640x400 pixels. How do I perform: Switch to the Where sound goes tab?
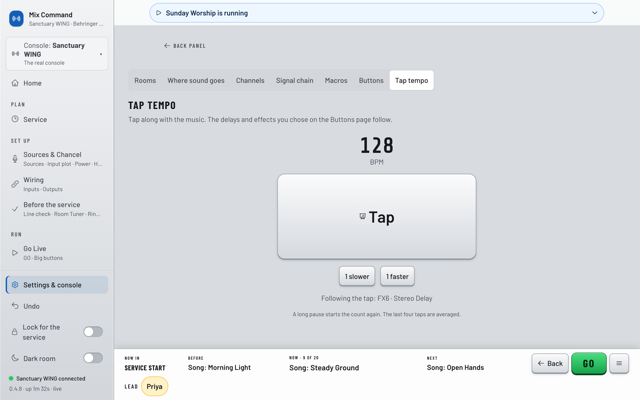tap(196, 80)
